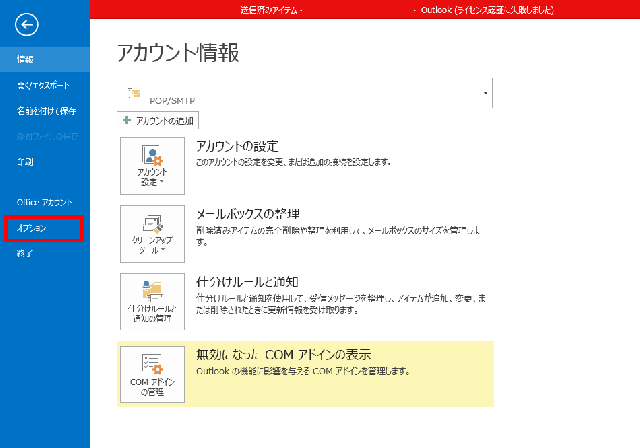This screenshot has width=640, height=448.
Task: Click the アカウントの設定 heading text
Action: pos(237,146)
